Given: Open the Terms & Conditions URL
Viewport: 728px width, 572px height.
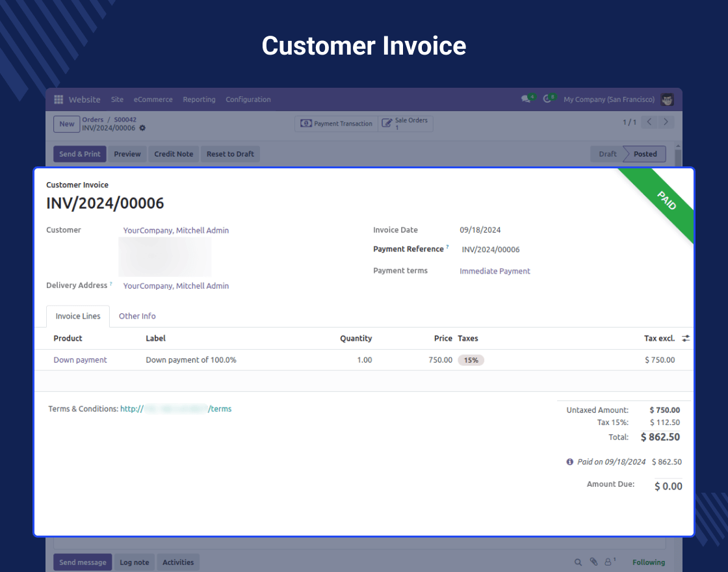Looking at the screenshot, I should pyautogui.click(x=176, y=409).
